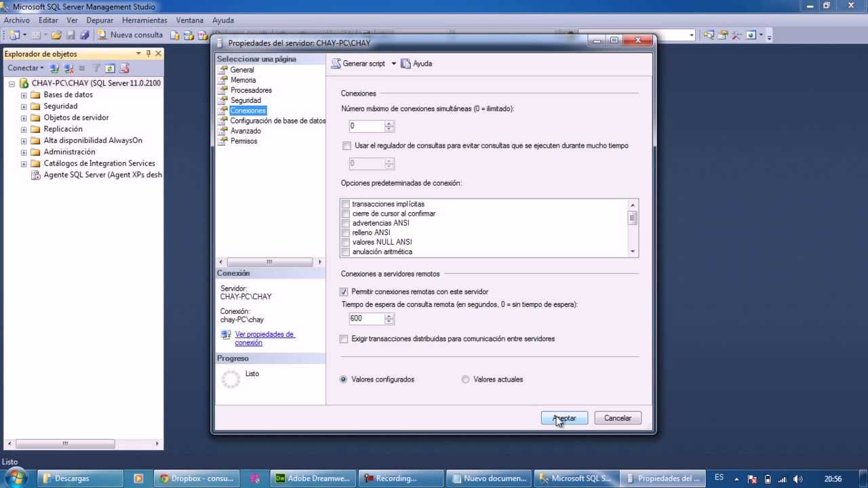868x488 pixels.
Task: Open the Archivo menu
Action: click(17, 20)
